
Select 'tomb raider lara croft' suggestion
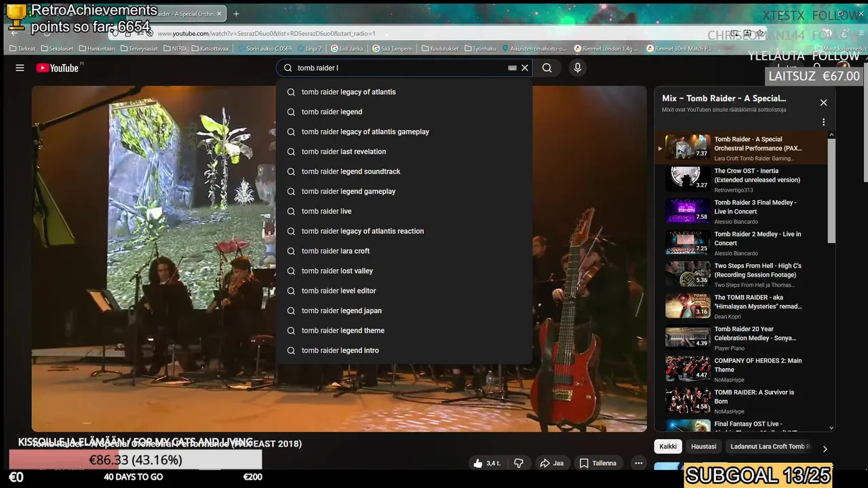pyautogui.click(x=404, y=251)
